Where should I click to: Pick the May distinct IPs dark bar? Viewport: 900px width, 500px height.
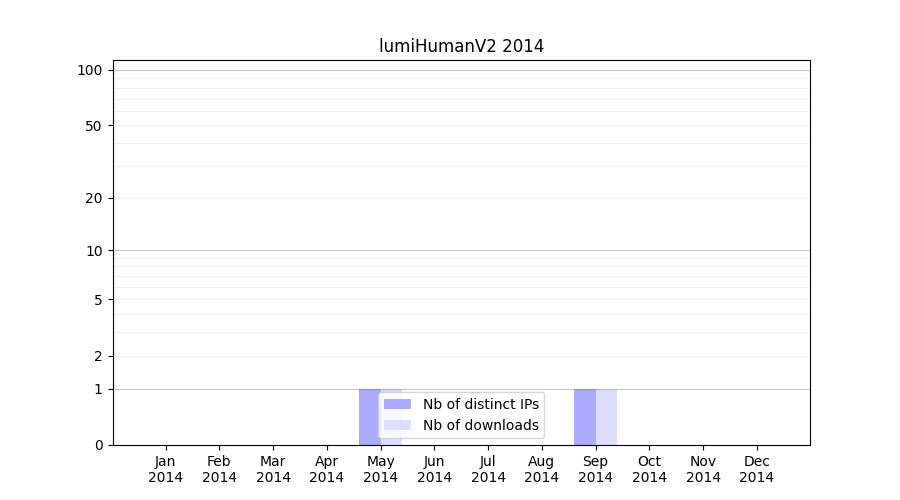pos(368,417)
